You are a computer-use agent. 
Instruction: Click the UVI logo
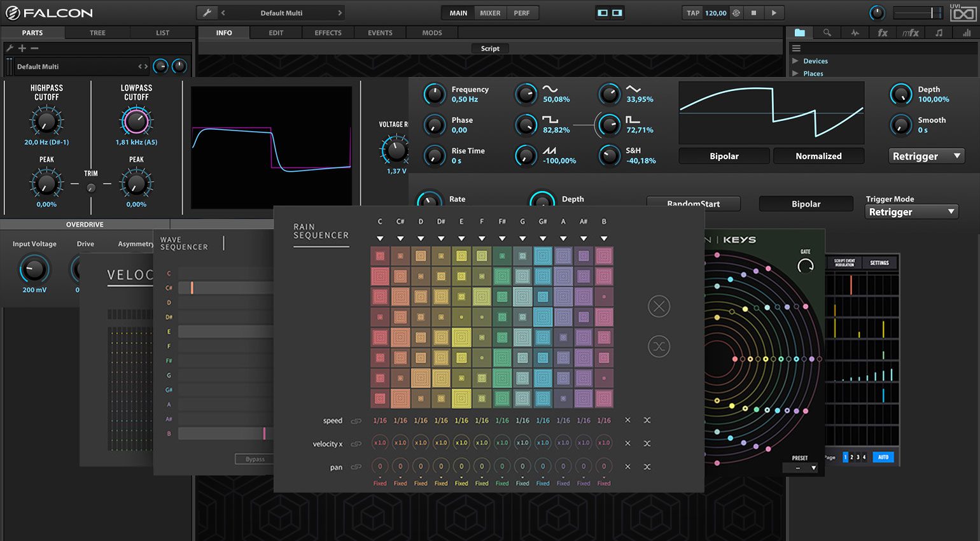963,12
